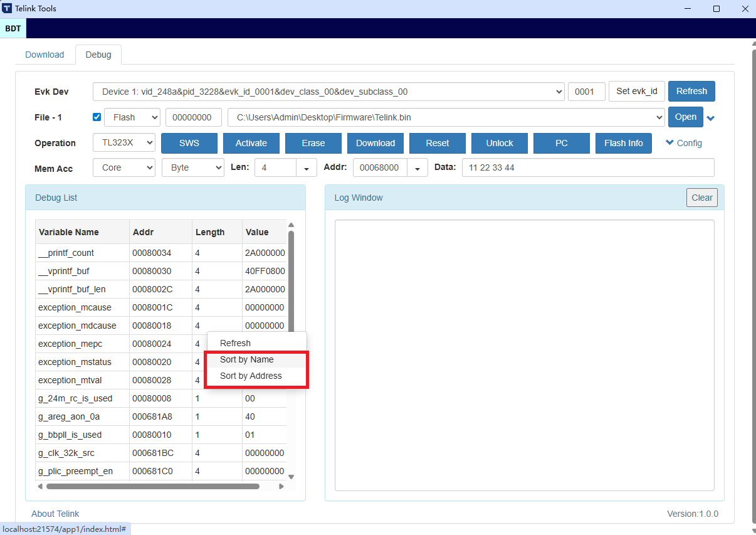This screenshot has height=535, width=756.
Task: Click the SWS operation button
Action: point(189,143)
